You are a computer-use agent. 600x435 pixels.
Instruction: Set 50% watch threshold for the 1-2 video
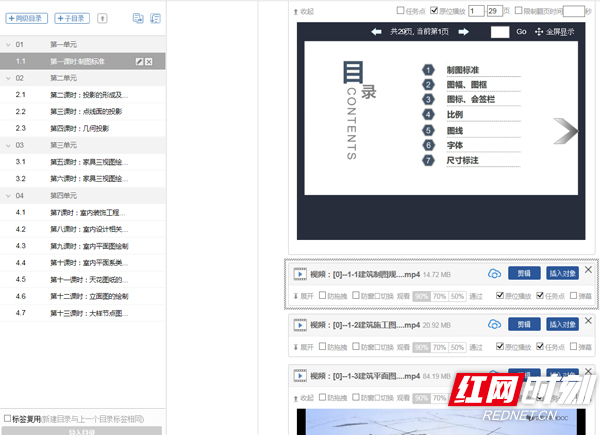[457, 347]
